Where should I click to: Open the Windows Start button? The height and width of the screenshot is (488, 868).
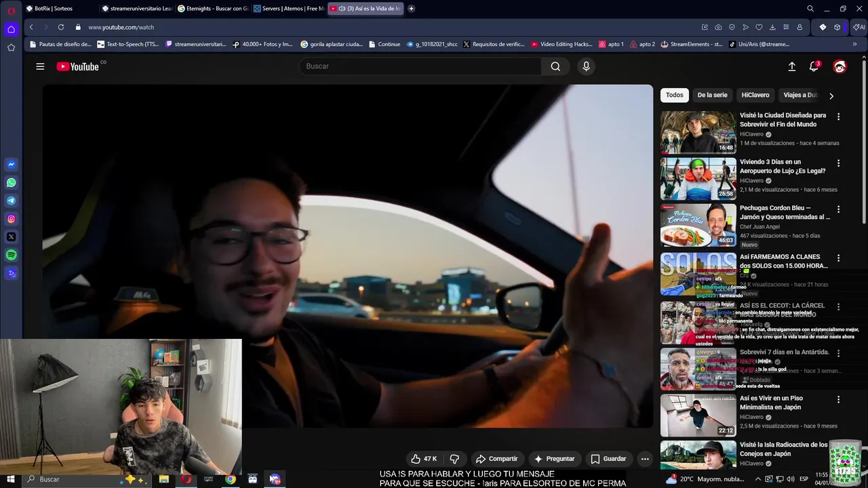11,479
